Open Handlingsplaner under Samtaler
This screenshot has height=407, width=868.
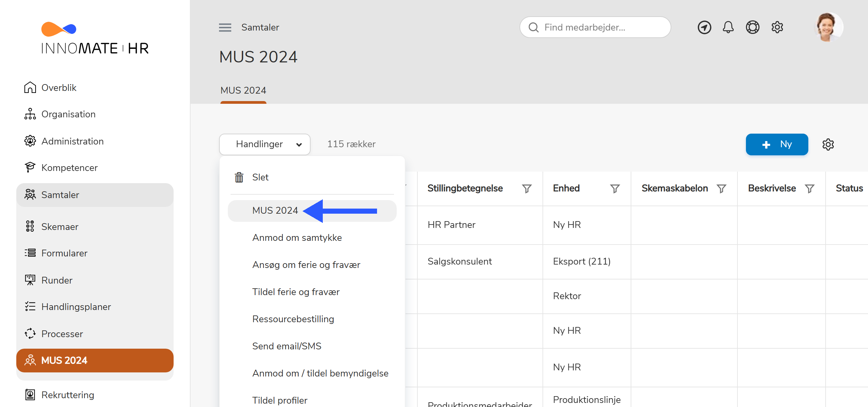[x=95, y=307]
